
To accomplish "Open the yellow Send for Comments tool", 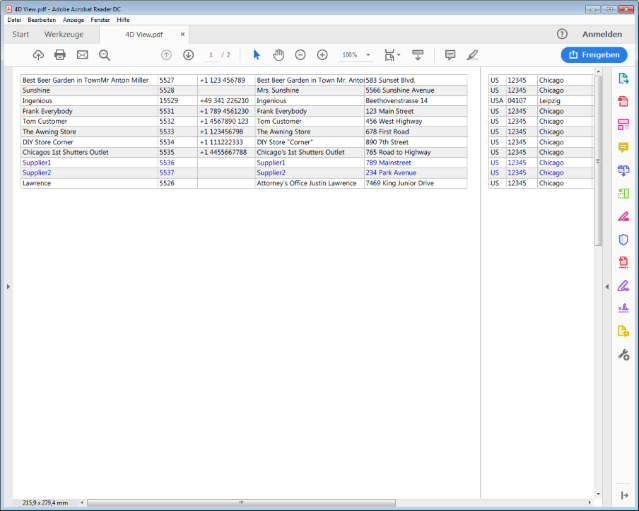I will pos(623,331).
